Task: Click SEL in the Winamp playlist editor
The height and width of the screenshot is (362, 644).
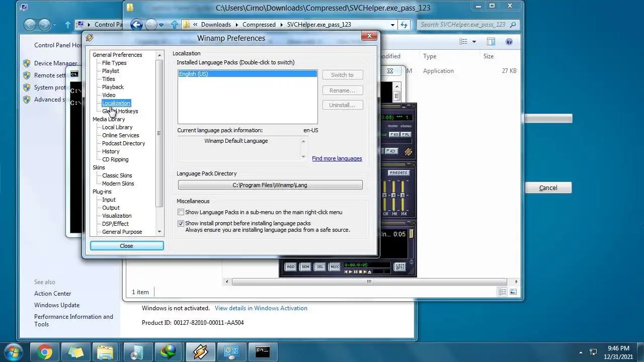Action: pyautogui.click(x=319, y=266)
